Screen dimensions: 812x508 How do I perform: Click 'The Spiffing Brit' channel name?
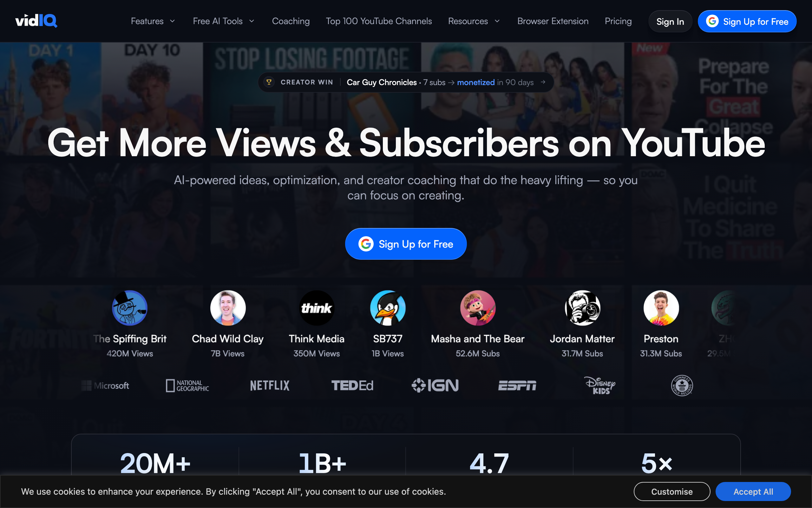pos(130,339)
